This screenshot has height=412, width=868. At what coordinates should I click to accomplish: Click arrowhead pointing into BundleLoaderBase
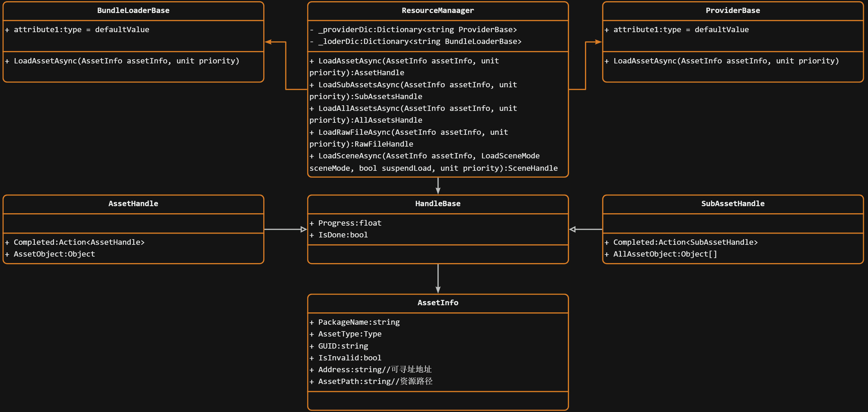pos(268,42)
